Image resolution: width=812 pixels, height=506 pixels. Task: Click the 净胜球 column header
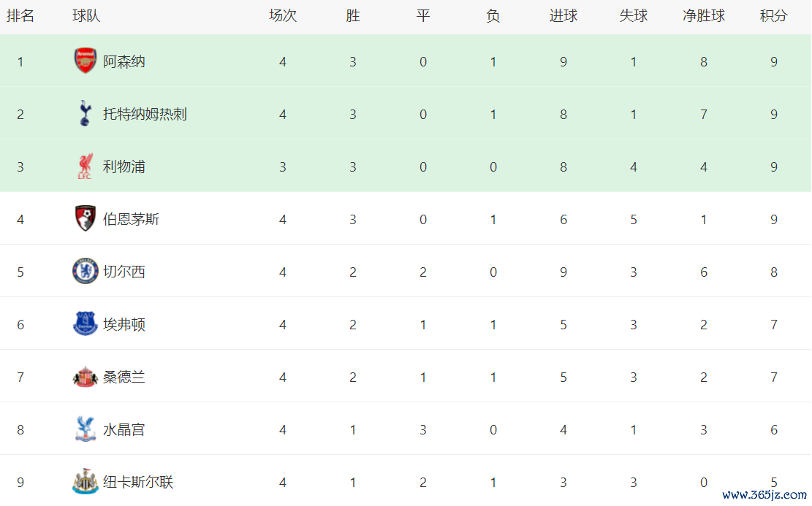(704, 16)
